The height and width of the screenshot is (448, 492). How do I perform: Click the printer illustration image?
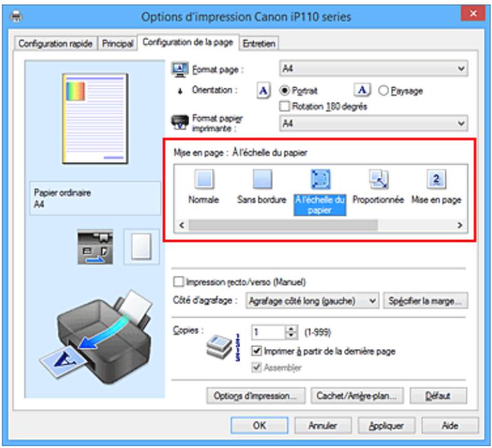coord(97,336)
